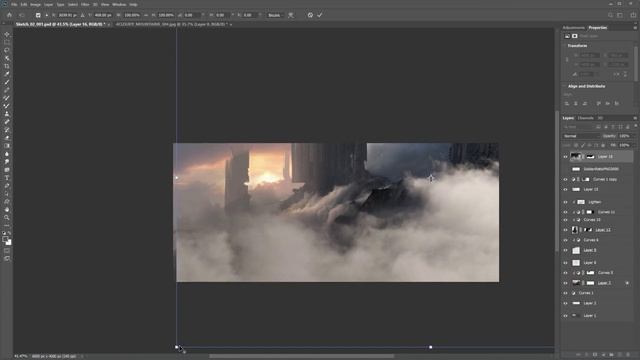Toggle Quick Mask mode icon

coord(7,251)
